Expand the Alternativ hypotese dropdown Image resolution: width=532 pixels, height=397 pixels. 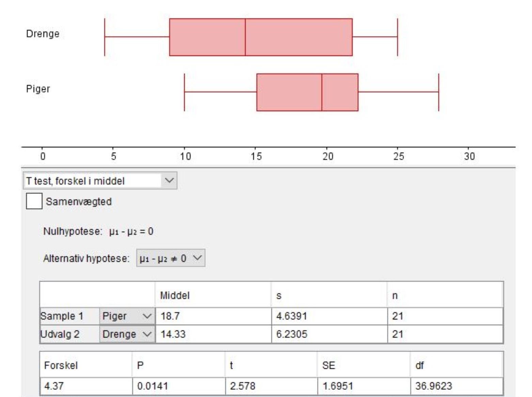click(x=171, y=258)
